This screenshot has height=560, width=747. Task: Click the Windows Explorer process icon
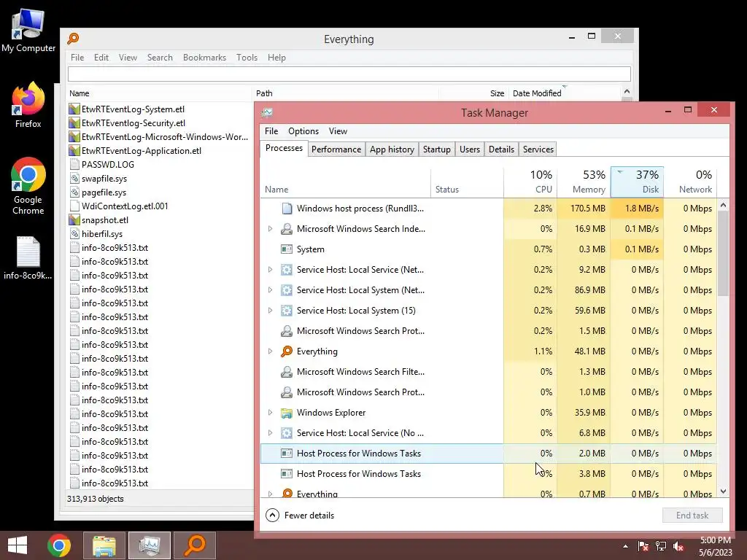[x=286, y=413]
